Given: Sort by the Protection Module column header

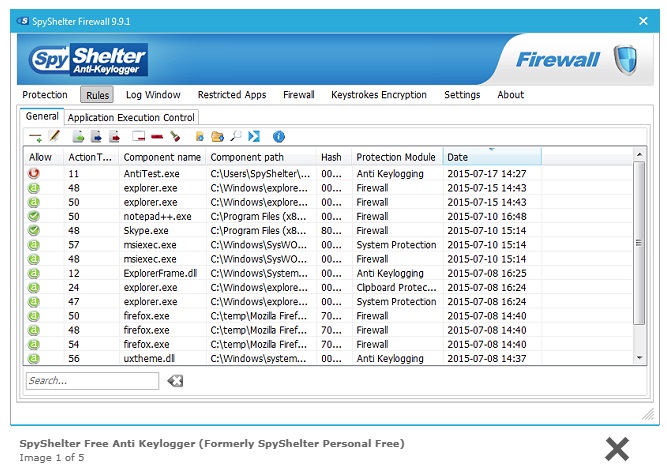Looking at the screenshot, I should 395,157.
